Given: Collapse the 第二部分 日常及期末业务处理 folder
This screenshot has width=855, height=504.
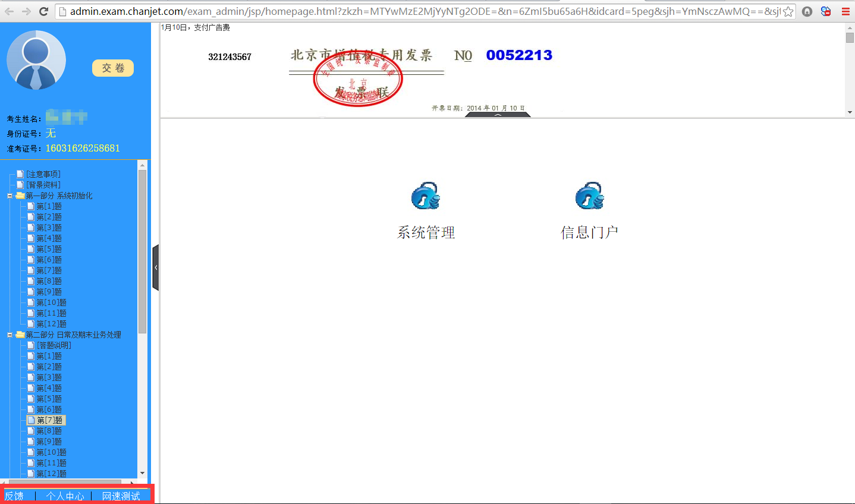Looking at the screenshot, I should [x=10, y=335].
